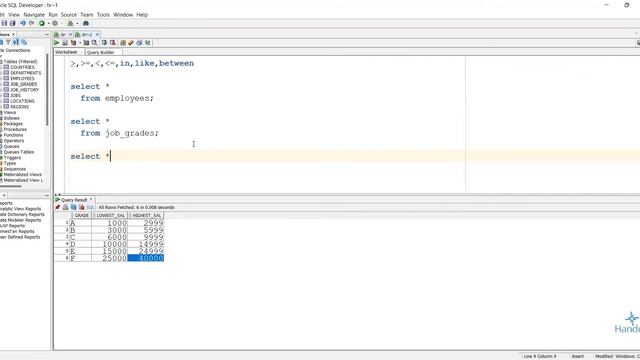Image resolution: width=640 pixels, height=360 pixels.
Task: Select JOB_HISTORY table in tree
Action: click(x=24, y=90)
